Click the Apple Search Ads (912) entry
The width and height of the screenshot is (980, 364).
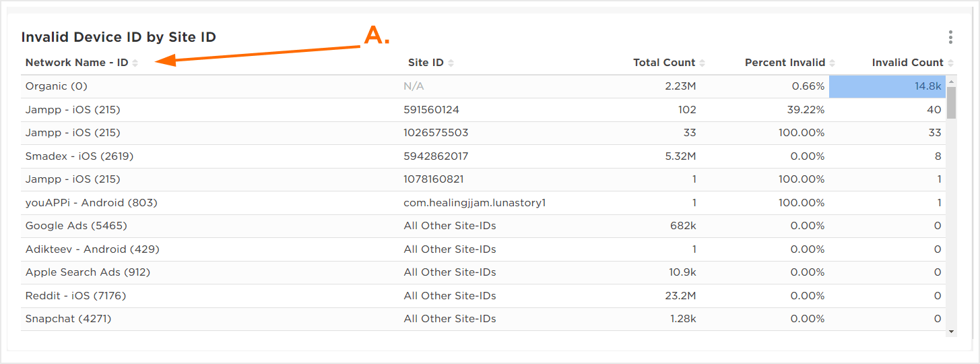click(x=88, y=272)
